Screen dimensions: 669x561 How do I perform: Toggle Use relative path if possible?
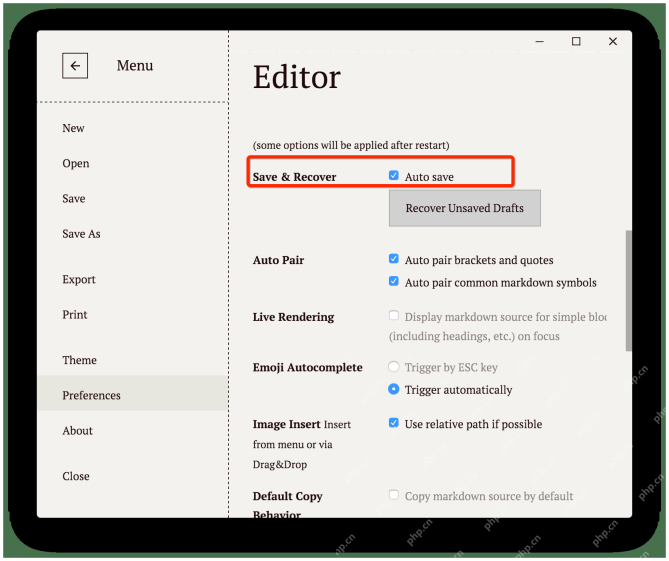(394, 423)
